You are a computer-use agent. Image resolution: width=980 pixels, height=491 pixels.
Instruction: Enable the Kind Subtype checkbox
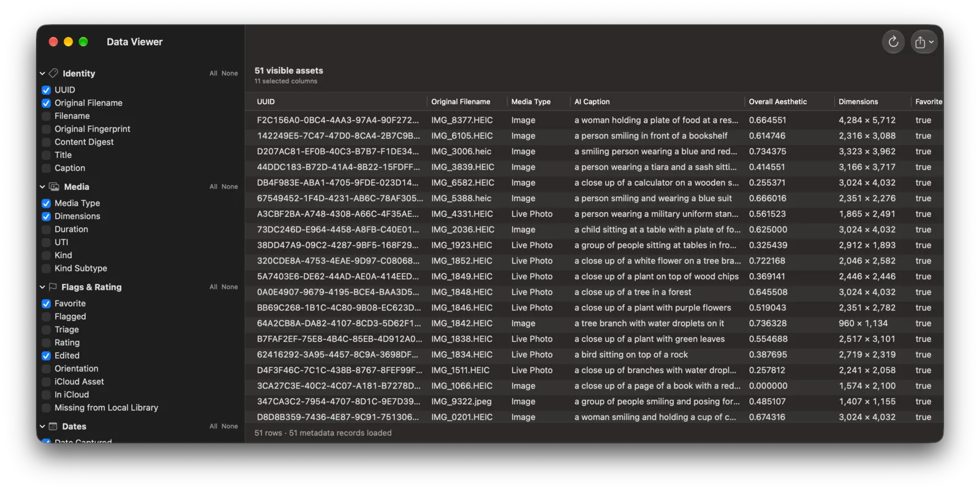pyautogui.click(x=46, y=268)
